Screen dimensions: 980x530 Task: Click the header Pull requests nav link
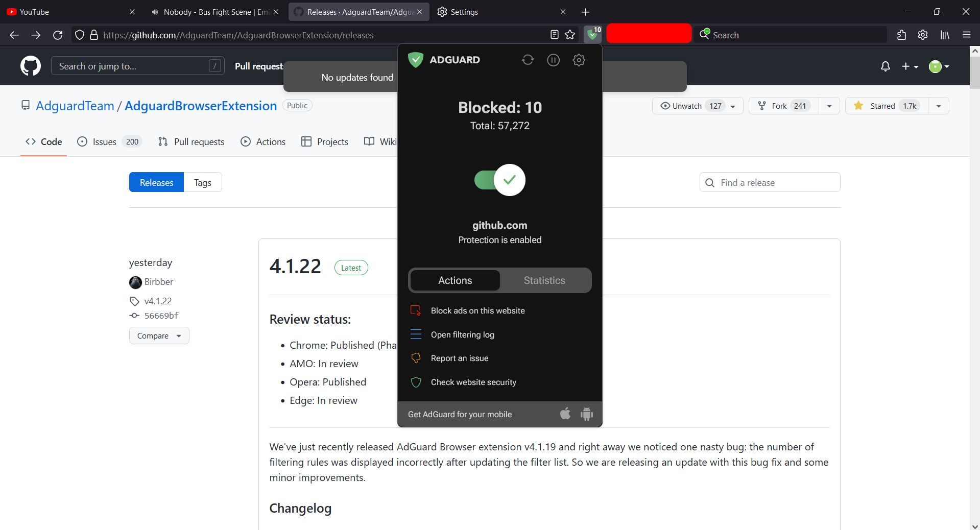point(259,66)
